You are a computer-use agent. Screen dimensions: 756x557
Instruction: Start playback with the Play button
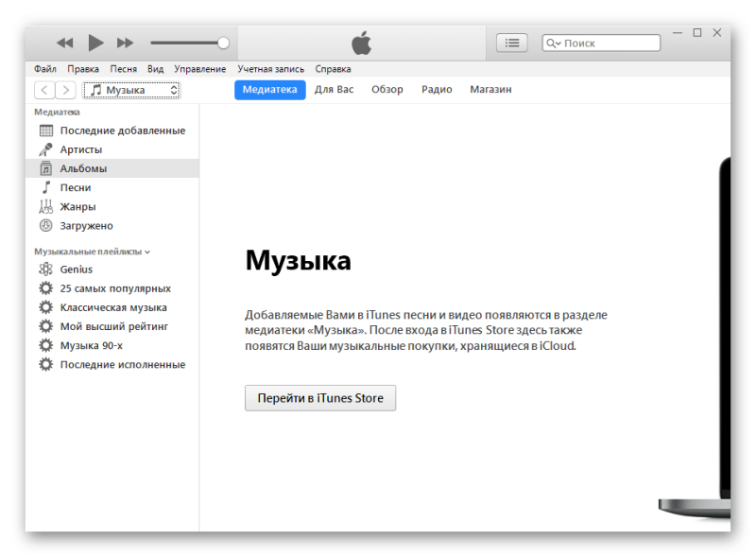pyautogui.click(x=96, y=43)
